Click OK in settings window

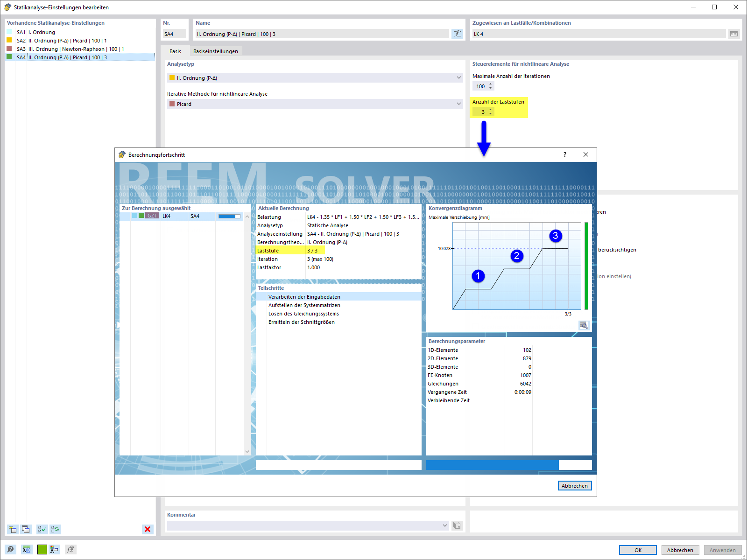coord(638,550)
